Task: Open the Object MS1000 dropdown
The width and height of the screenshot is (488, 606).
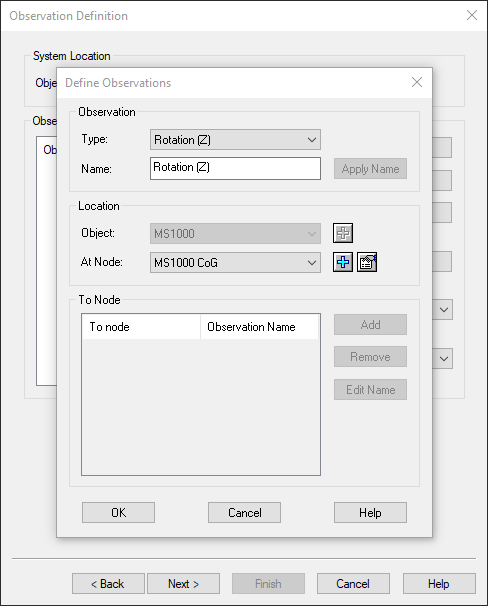Action: pyautogui.click(x=235, y=233)
